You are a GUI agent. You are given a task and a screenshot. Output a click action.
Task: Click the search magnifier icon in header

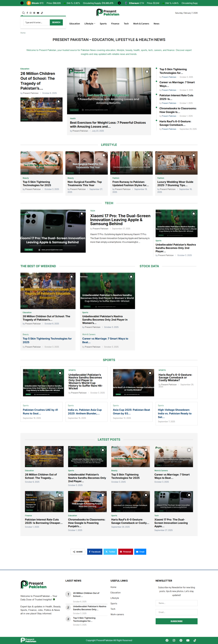23,13
